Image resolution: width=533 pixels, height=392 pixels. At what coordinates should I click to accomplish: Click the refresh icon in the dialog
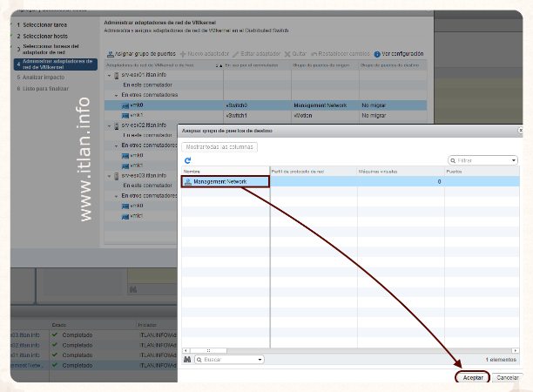187,160
